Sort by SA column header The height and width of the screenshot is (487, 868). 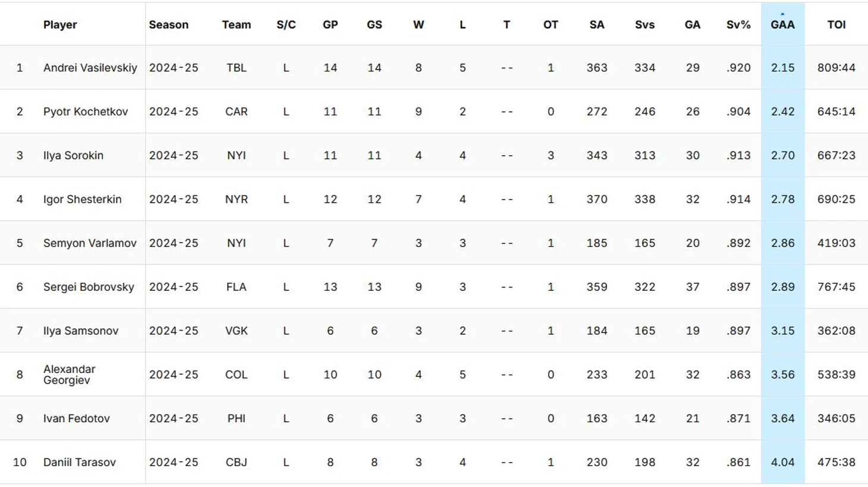click(597, 25)
